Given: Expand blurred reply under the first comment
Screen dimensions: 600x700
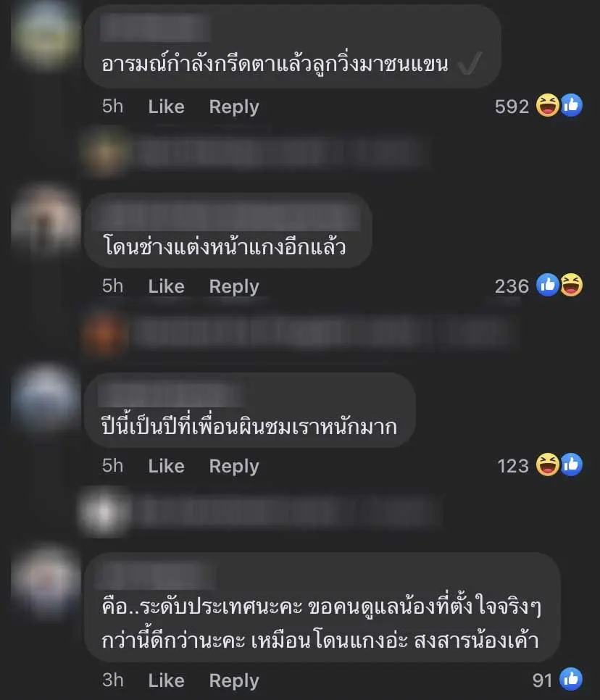Looking at the screenshot, I should pos(254,153).
